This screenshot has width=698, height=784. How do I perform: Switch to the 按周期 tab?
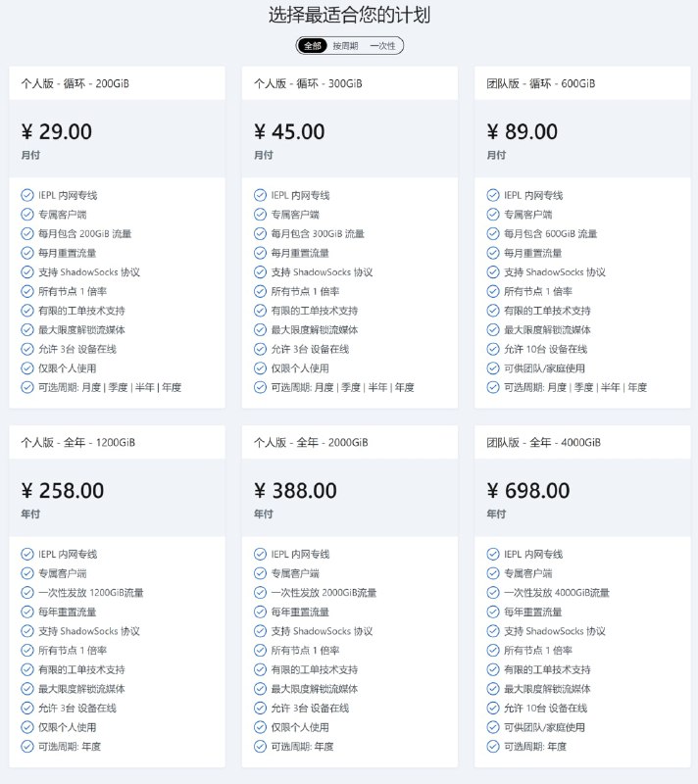345,45
